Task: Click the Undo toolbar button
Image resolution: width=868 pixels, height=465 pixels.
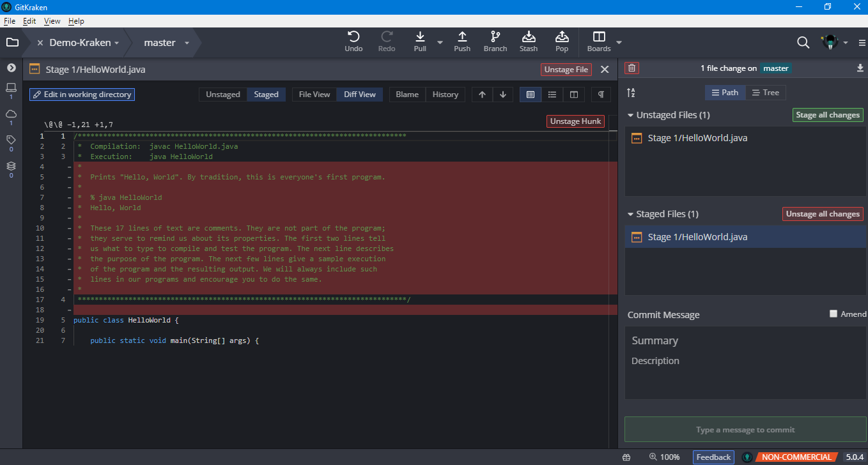Action: [353, 42]
